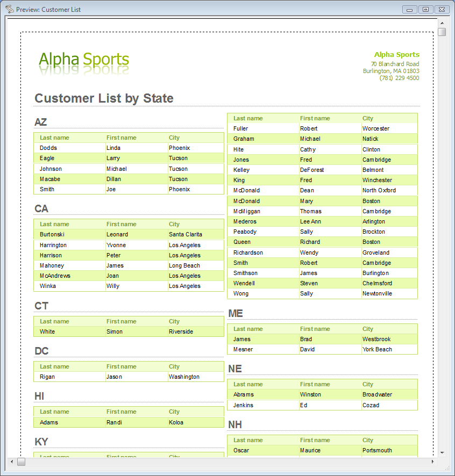The image size is (455, 476).
Task: Click the vertical scrollbar up arrow
Action: [x=442, y=23]
